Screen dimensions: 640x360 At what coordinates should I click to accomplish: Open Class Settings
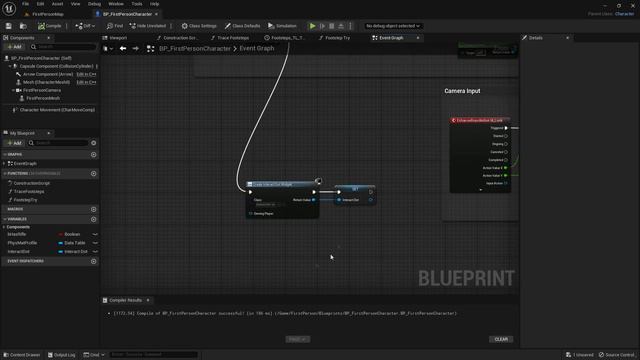tap(199, 26)
